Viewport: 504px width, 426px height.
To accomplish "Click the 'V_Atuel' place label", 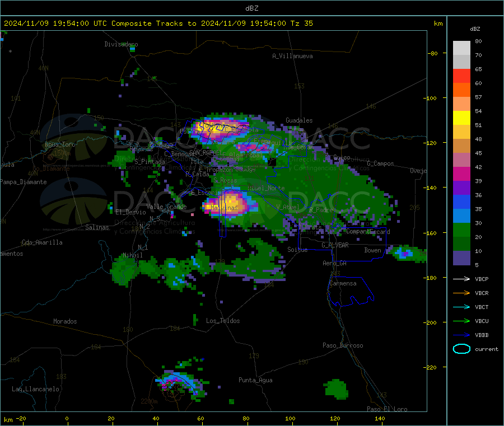I will tap(288, 207).
